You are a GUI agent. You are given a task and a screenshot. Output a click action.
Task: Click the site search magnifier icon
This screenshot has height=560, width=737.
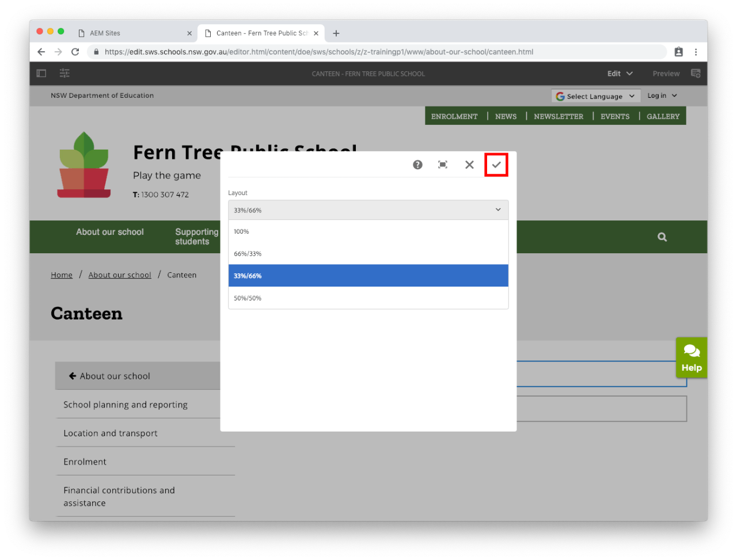pyautogui.click(x=662, y=237)
